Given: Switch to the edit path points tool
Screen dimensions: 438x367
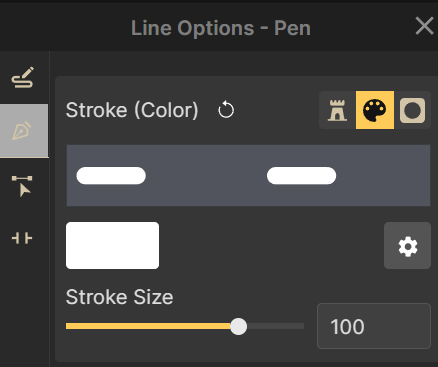Looking at the screenshot, I should point(22,186).
